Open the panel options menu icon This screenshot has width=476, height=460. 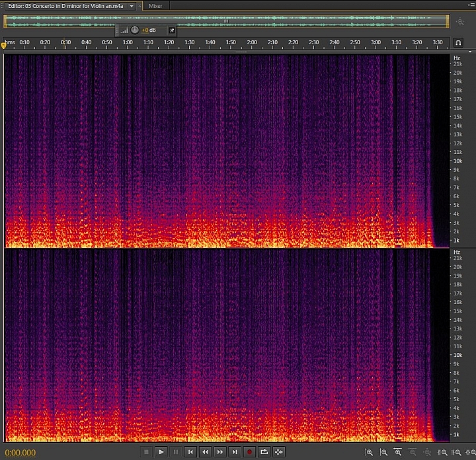471,5
